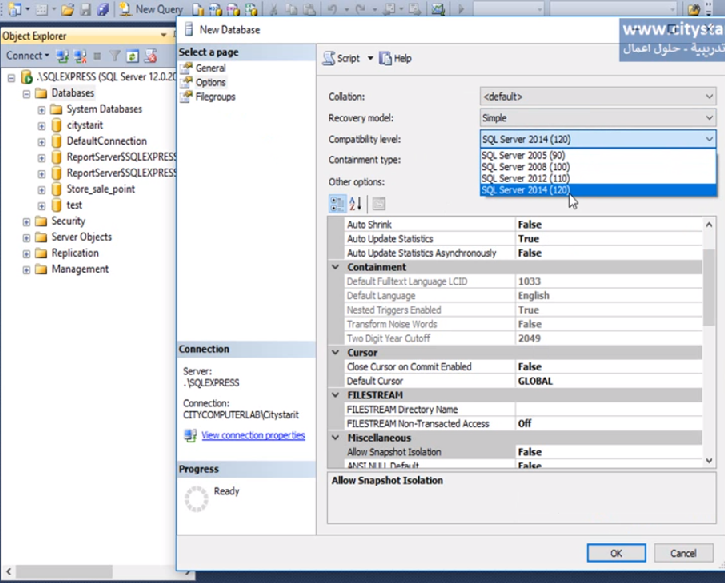Click the Copy icon in main toolbar
The height and width of the screenshot is (583, 725).
coord(291,9)
